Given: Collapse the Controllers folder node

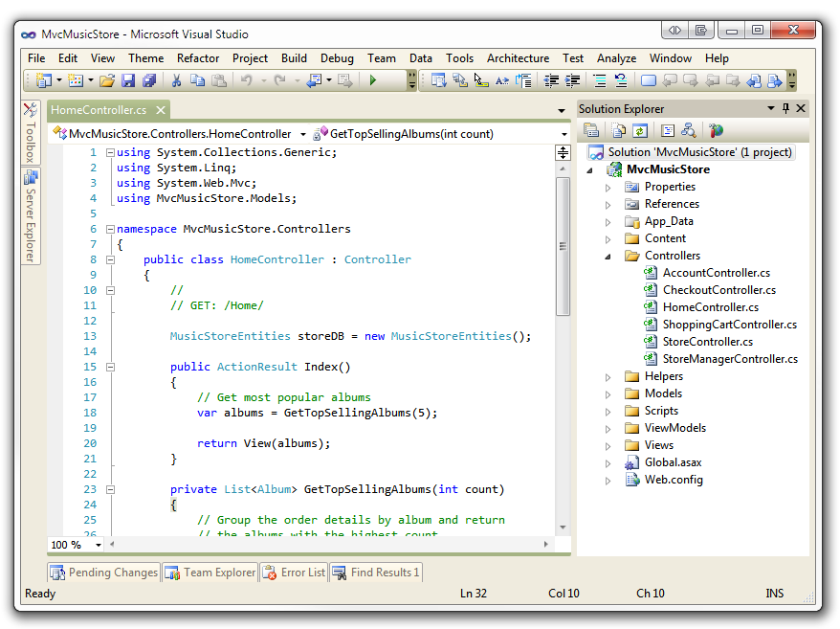Looking at the screenshot, I should tap(608, 256).
